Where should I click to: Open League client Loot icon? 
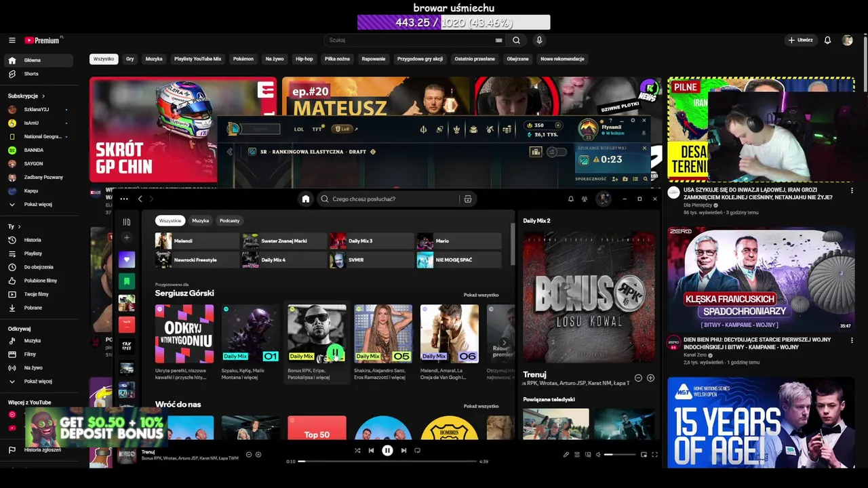pyautogui.click(x=490, y=129)
